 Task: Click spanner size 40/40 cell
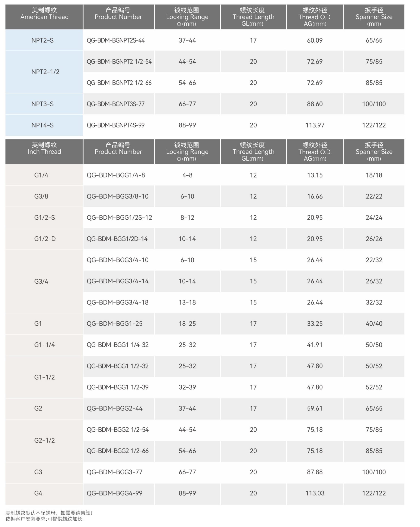(374, 324)
